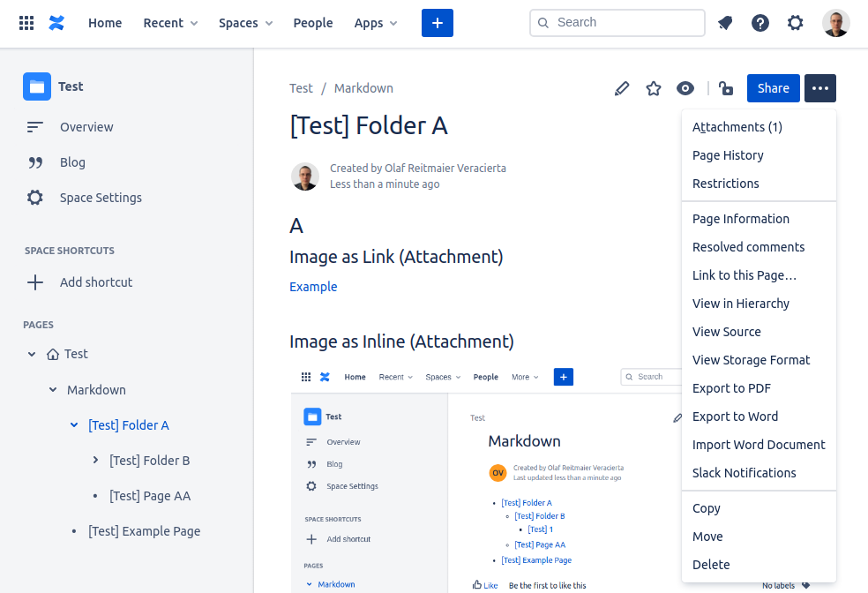Click the Share button
The width and height of the screenshot is (868, 593).
point(774,88)
